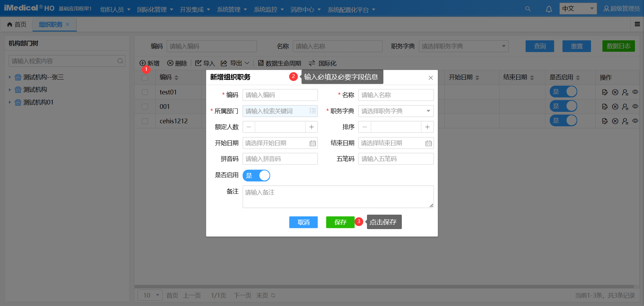The width and height of the screenshot is (644, 306).
Task: Click the 数据生命周期 toolbar button
Action: 279,63
